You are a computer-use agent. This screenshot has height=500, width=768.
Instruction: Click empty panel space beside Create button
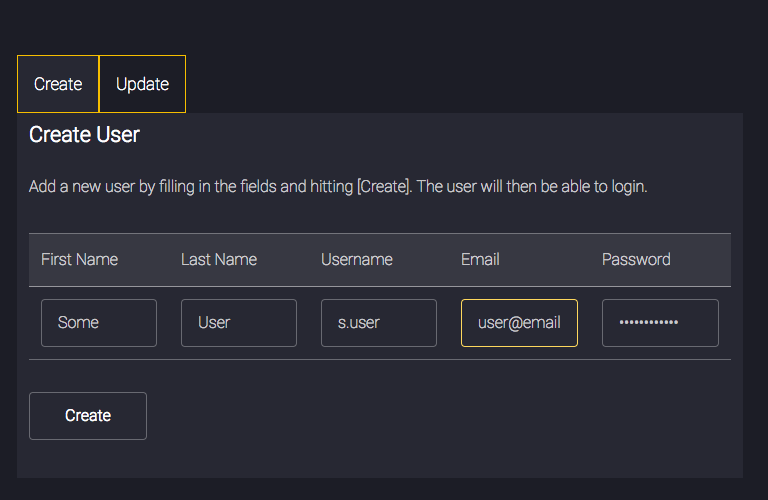441,416
